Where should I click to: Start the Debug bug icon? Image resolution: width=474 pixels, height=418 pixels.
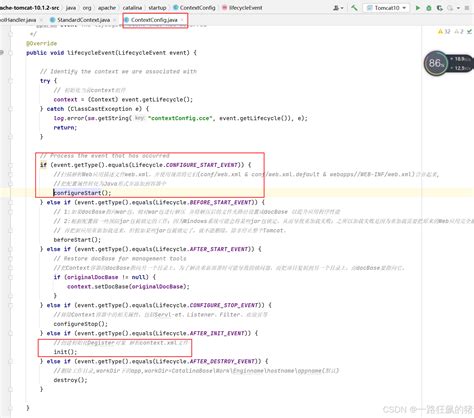429,8
